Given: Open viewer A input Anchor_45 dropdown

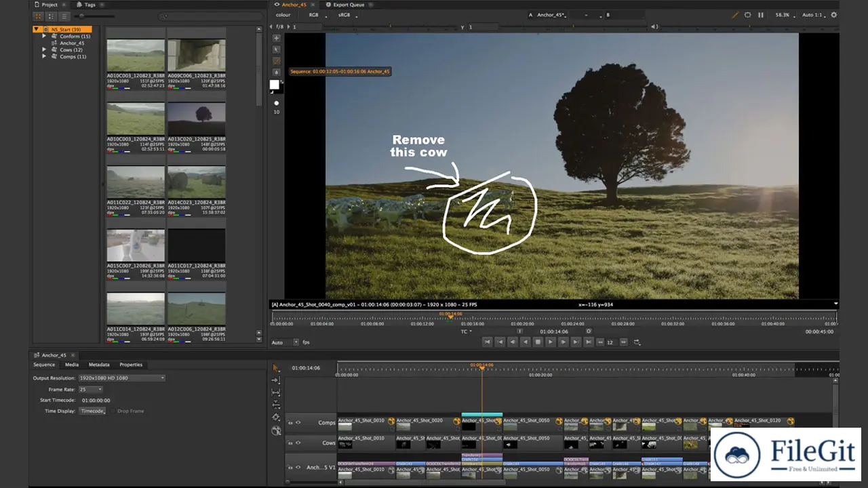Looking at the screenshot, I should (x=552, y=15).
